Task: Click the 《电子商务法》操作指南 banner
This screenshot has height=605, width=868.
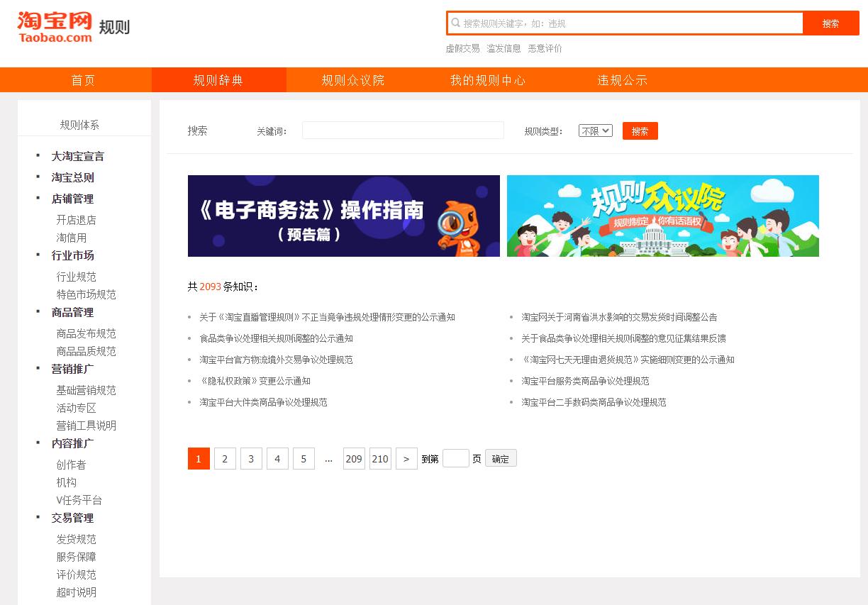Action: pos(343,216)
